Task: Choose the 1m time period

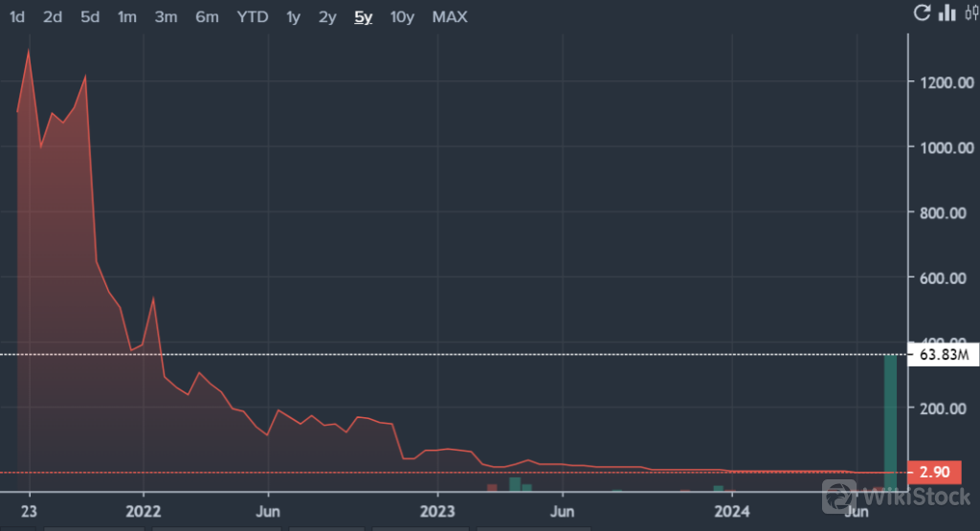Action: pos(126,17)
